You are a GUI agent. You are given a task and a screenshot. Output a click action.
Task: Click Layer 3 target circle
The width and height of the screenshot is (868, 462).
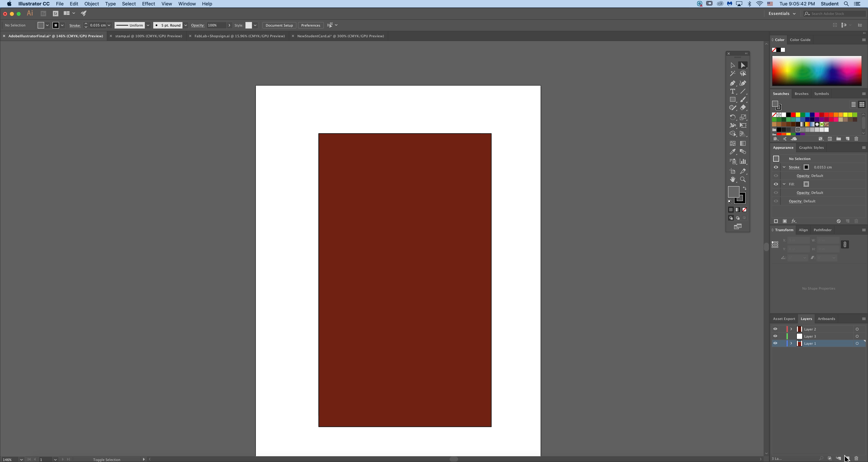coord(857,336)
